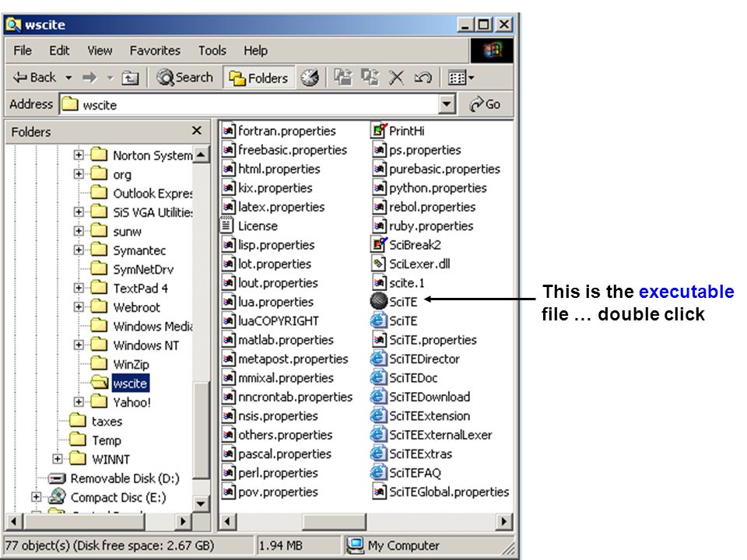Expand the Norton System folder node
The width and height of the screenshot is (747, 560).
coord(79,155)
